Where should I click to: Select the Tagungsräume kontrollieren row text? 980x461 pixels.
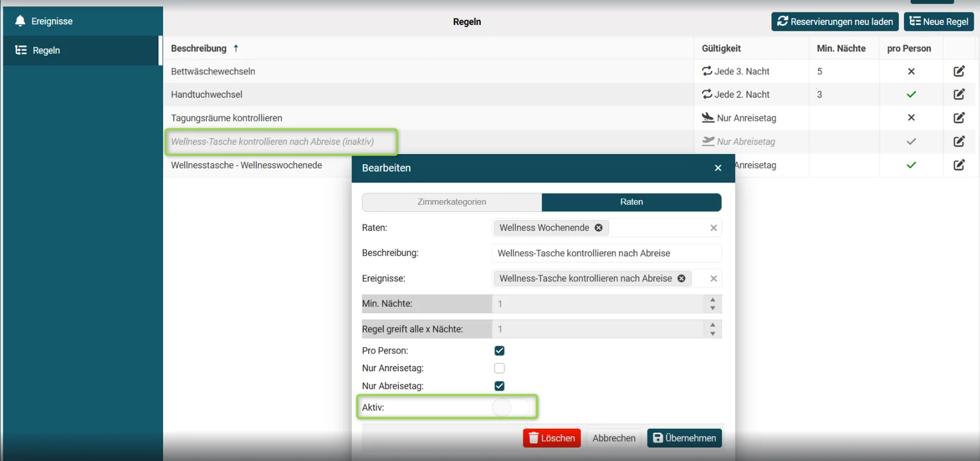tap(227, 118)
